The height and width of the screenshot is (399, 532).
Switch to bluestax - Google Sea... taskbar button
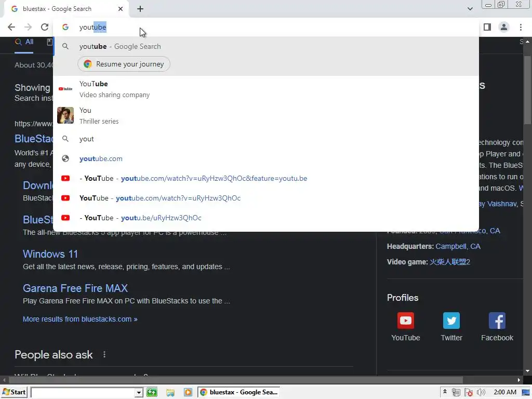239,392
